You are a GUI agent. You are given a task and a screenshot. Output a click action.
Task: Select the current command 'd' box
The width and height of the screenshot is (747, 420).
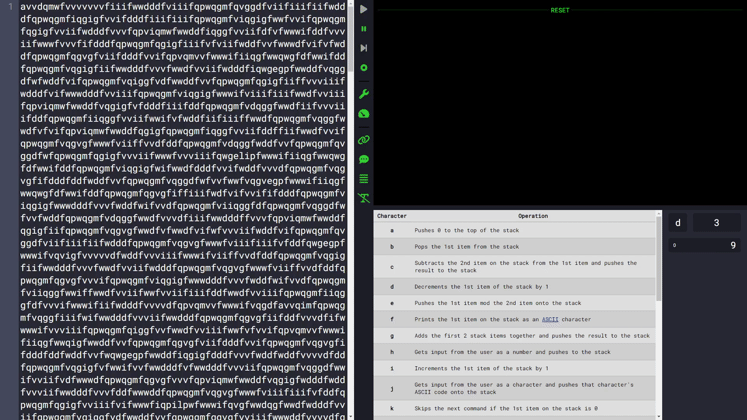pyautogui.click(x=678, y=223)
